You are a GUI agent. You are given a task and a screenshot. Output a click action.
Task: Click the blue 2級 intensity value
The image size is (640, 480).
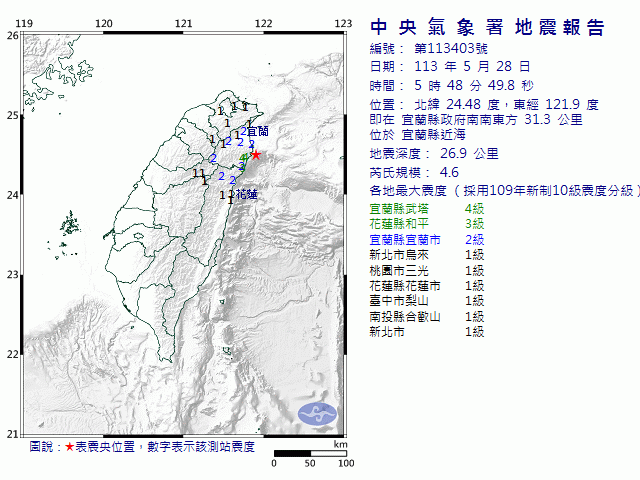tap(475, 240)
